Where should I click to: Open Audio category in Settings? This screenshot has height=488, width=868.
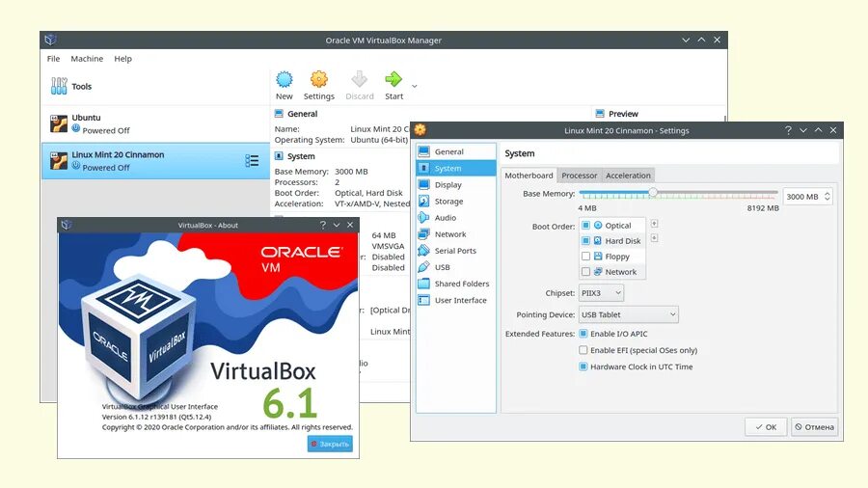455,218
